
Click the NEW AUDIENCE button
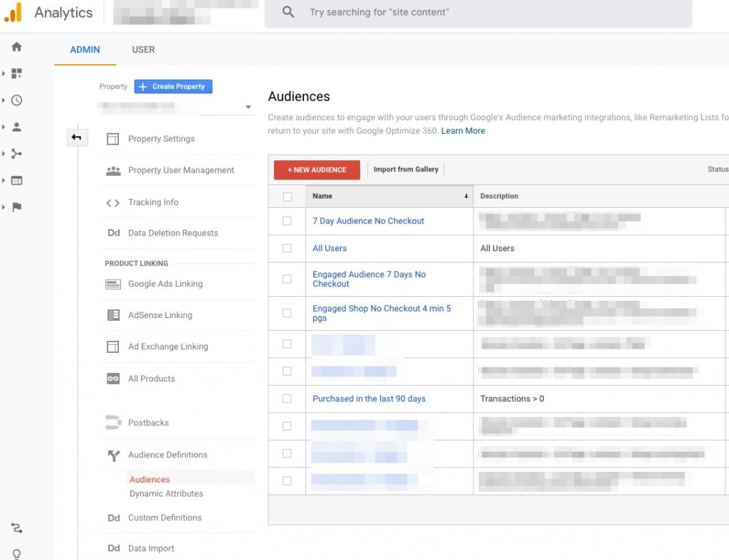(316, 169)
